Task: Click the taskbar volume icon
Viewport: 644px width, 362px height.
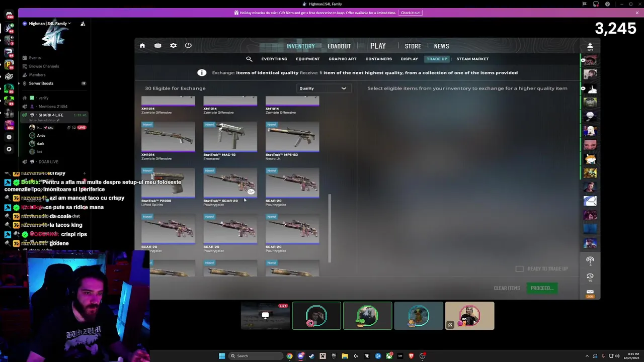Action: [617, 356]
